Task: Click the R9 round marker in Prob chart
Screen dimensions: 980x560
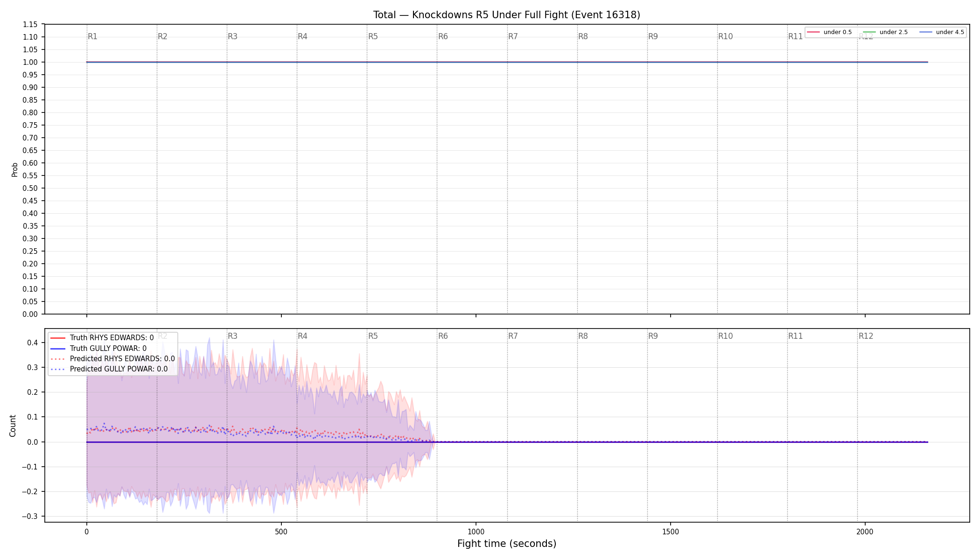Action: click(653, 36)
